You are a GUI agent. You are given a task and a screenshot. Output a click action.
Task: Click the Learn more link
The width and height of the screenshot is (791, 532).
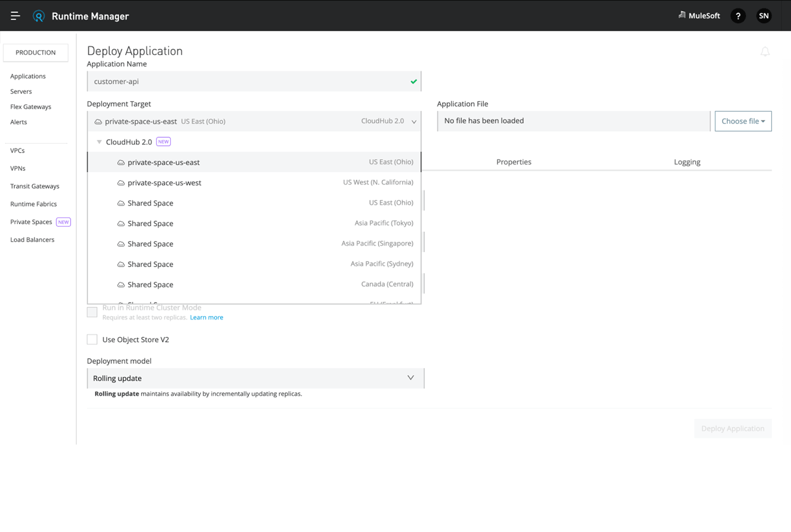click(x=206, y=317)
